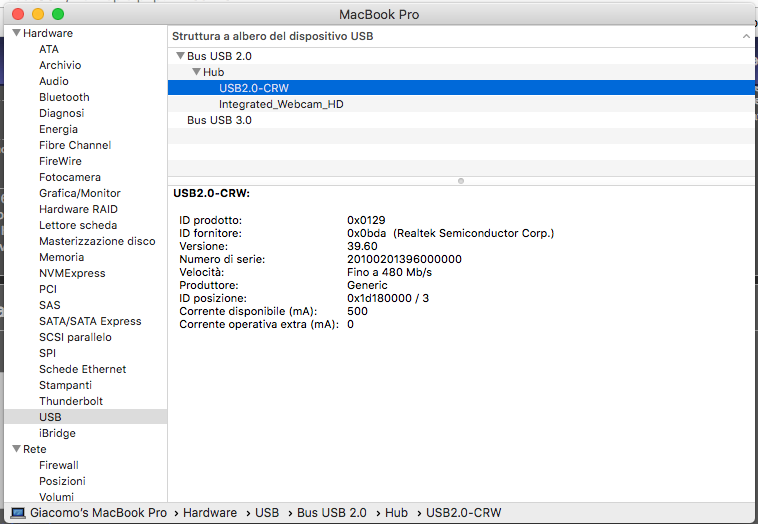Click the Struttura a albero column header

272,36
